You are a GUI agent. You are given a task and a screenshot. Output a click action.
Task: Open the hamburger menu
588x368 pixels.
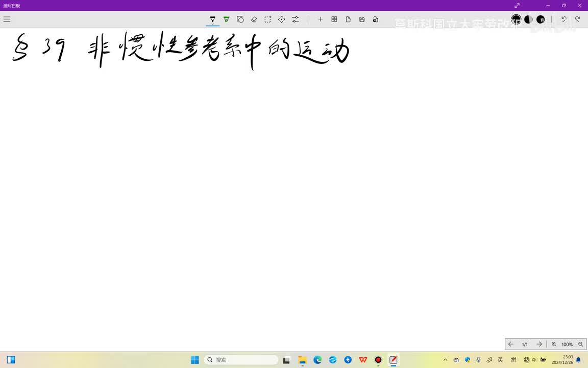(7, 19)
